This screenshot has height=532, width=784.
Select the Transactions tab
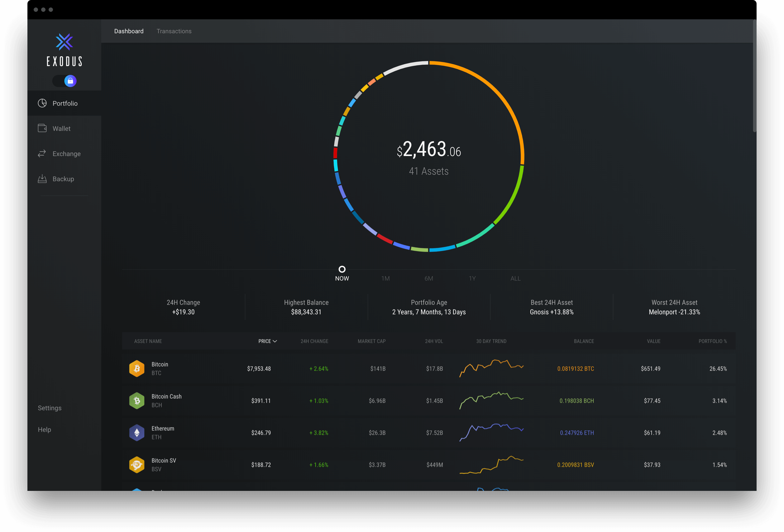click(x=174, y=31)
